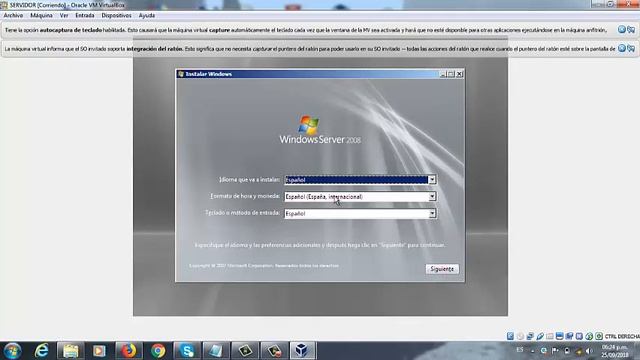
Task: Click the virtualization features 'V' status icon
Action: click(579, 336)
